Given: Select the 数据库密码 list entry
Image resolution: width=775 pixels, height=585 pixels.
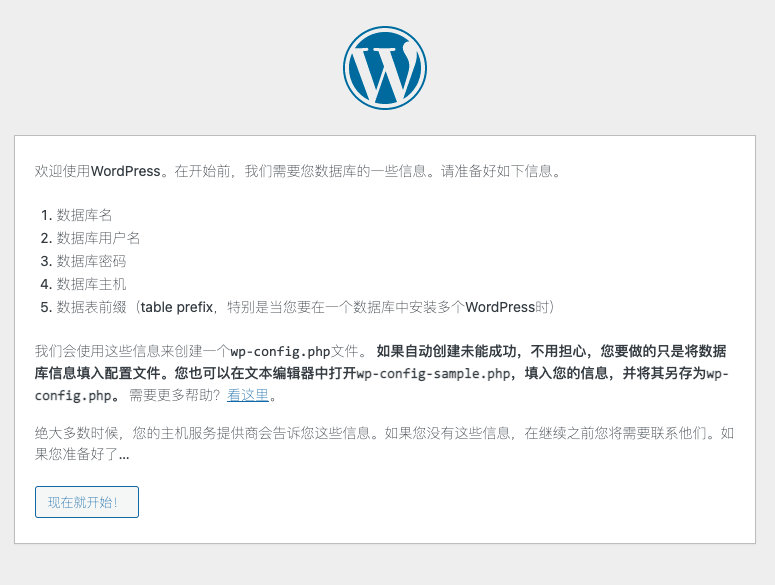Looking at the screenshot, I should coord(91,261).
